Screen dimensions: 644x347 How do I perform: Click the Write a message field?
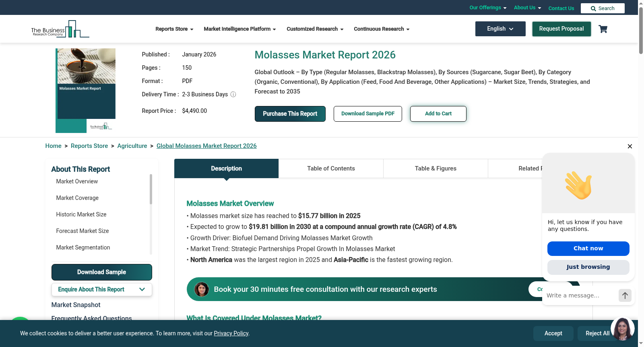[580, 295]
